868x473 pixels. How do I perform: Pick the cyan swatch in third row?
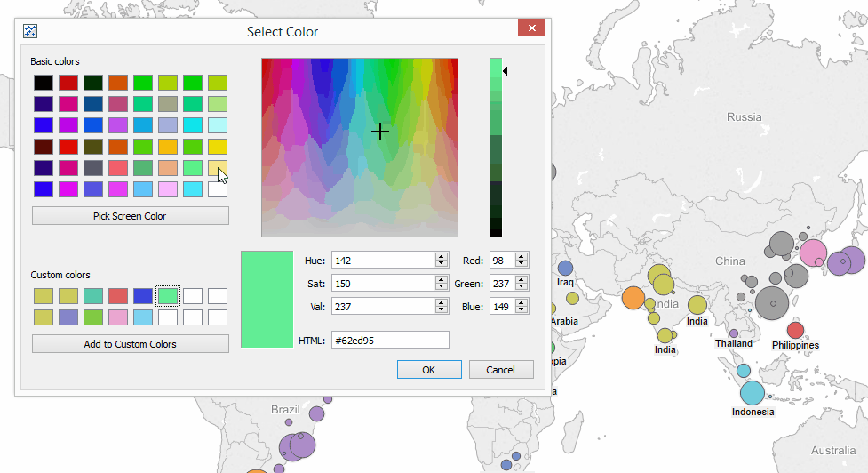point(193,125)
